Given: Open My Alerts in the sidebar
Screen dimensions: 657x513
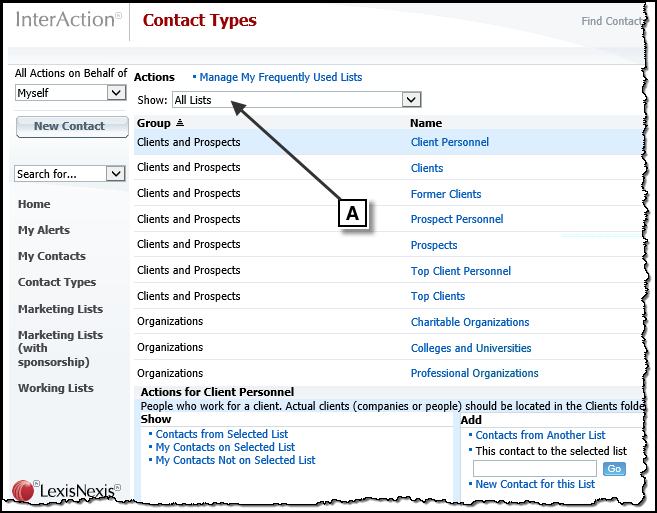Looking at the screenshot, I should [x=44, y=230].
